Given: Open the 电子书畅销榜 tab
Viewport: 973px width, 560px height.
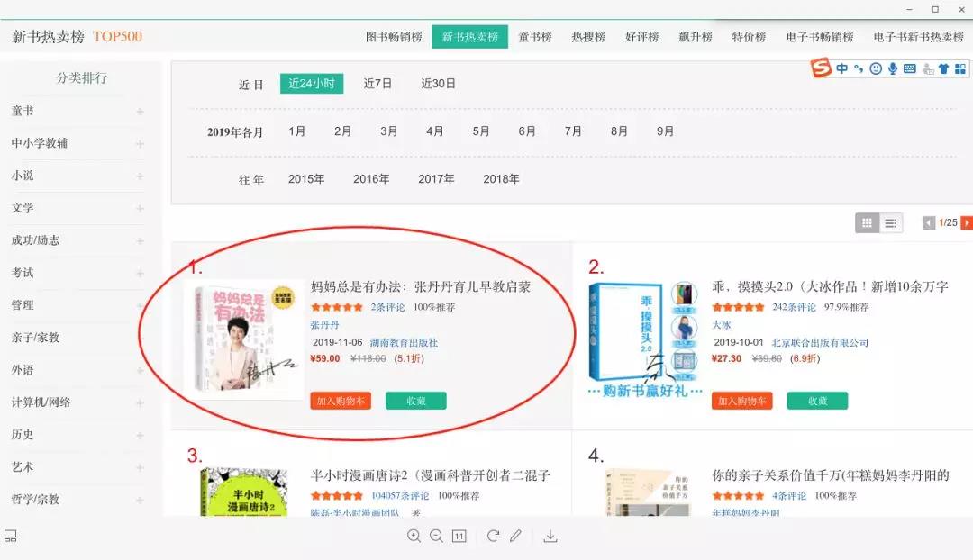Looking at the screenshot, I should [819, 37].
